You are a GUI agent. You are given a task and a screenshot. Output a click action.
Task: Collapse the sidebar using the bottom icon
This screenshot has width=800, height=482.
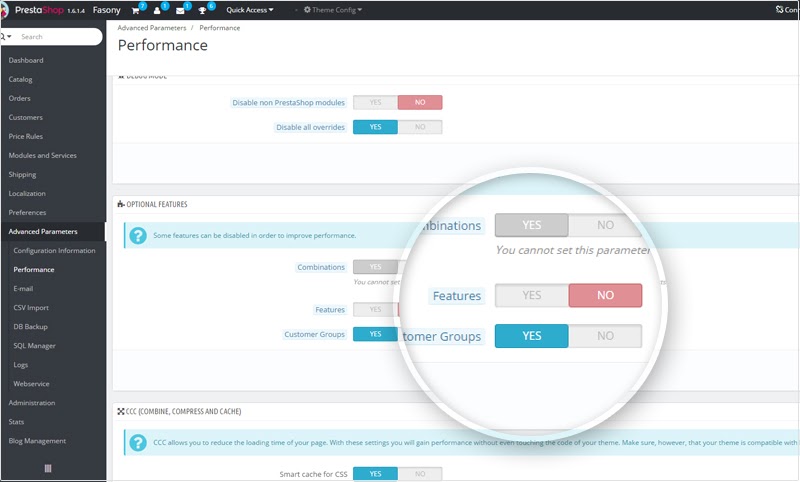tap(48, 468)
